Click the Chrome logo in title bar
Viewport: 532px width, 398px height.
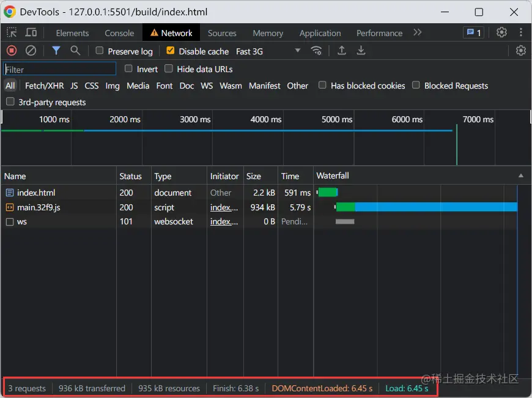[10, 12]
